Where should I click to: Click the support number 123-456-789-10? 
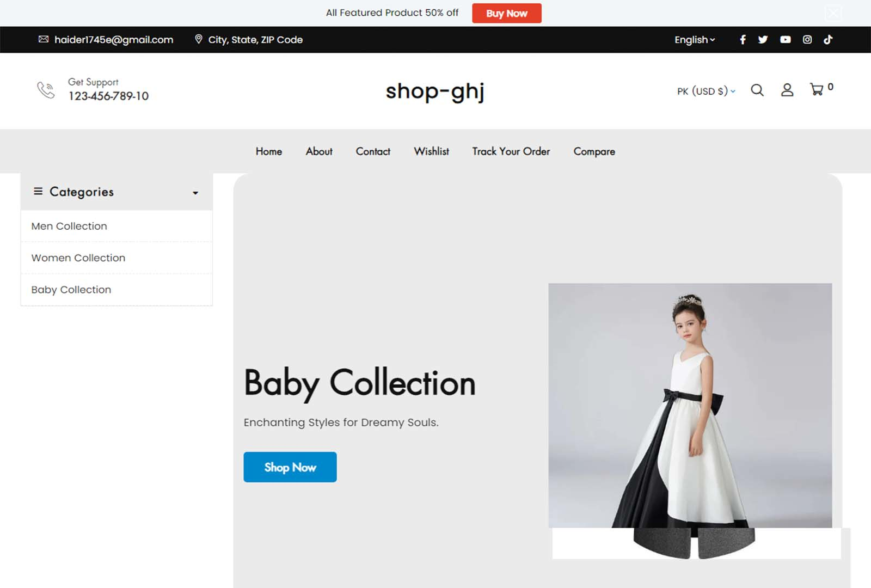point(108,96)
